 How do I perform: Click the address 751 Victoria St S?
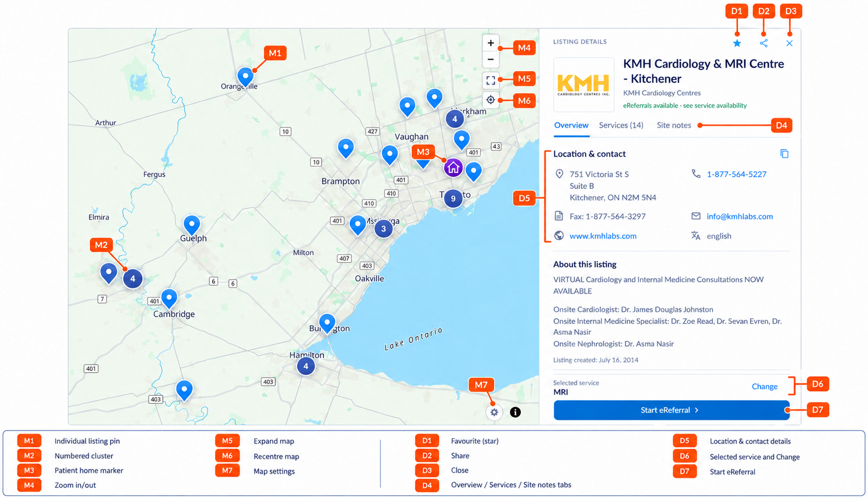[599, 174]
